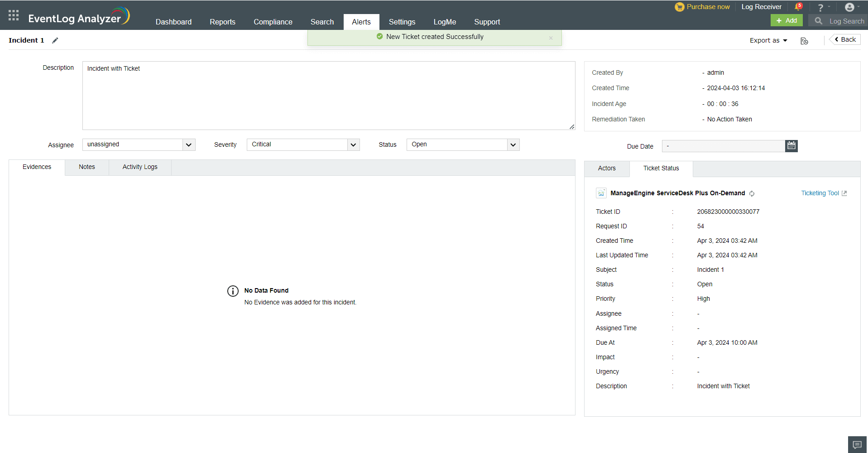Click the Back button
This screenshot has width=868, height=453.
[844, 39]
